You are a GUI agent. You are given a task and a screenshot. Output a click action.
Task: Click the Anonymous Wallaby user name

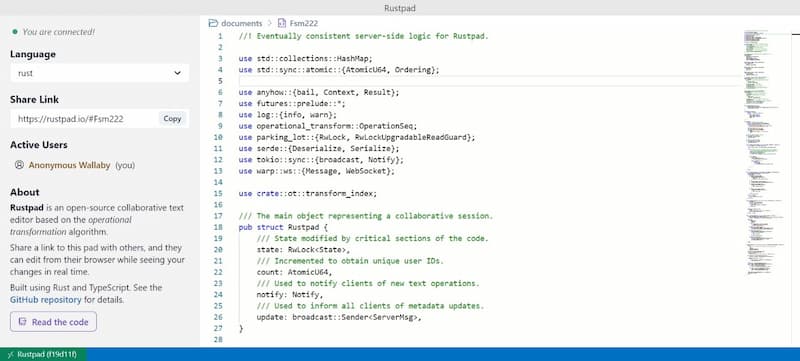coord(69,165)
